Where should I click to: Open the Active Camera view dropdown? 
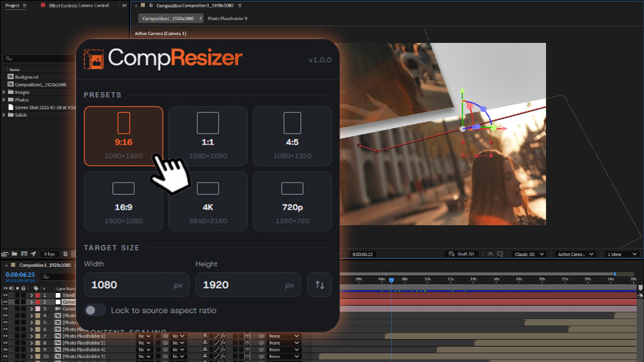pos(575,254)
